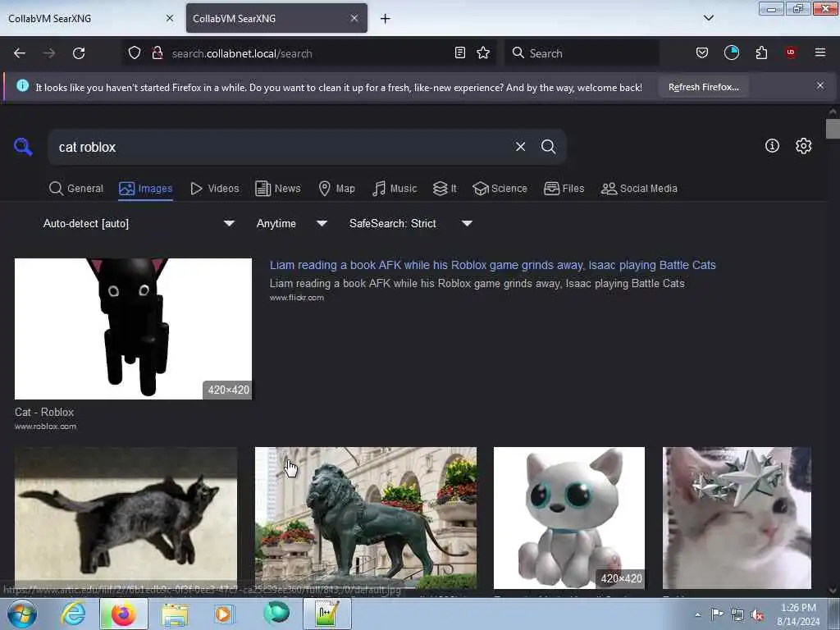Switch to the It category
This screenshot has height=630, width=840.
coord(445,189)
